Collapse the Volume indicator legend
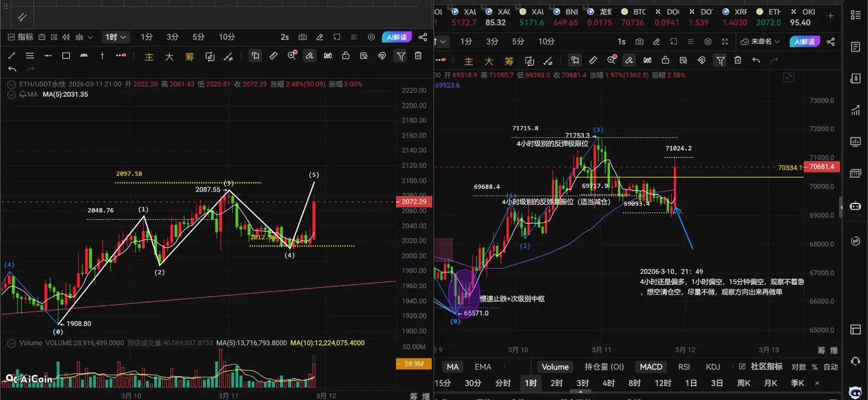The height and width of the screenshot is (400, 868). coord(12,343)
